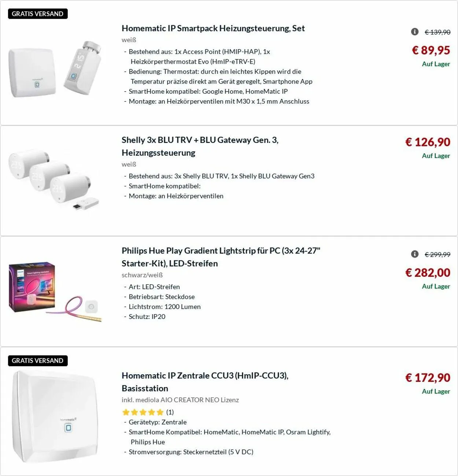The image size is (458, 476).
Task: Click the Homematic CCU3 Zentrale image
Action: tap(55, 416)
